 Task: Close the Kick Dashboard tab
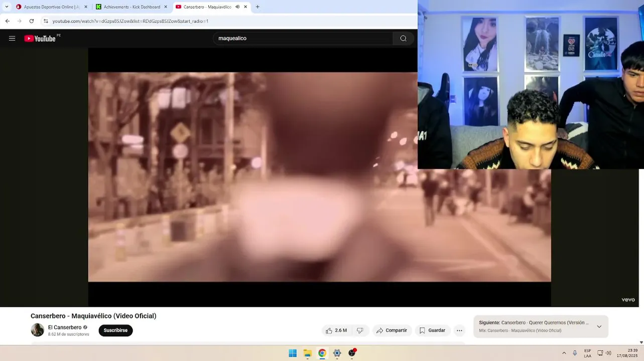[x=166, y=7]
